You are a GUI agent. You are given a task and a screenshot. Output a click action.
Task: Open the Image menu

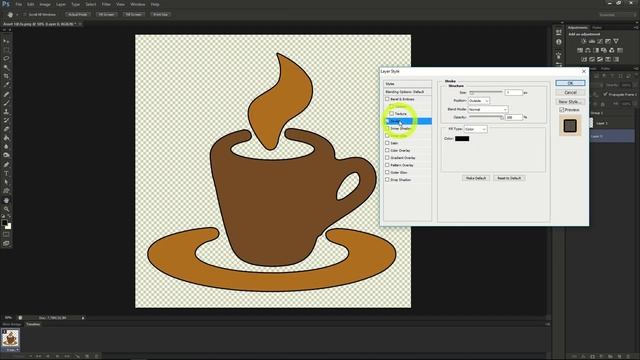tap(45, 4)
